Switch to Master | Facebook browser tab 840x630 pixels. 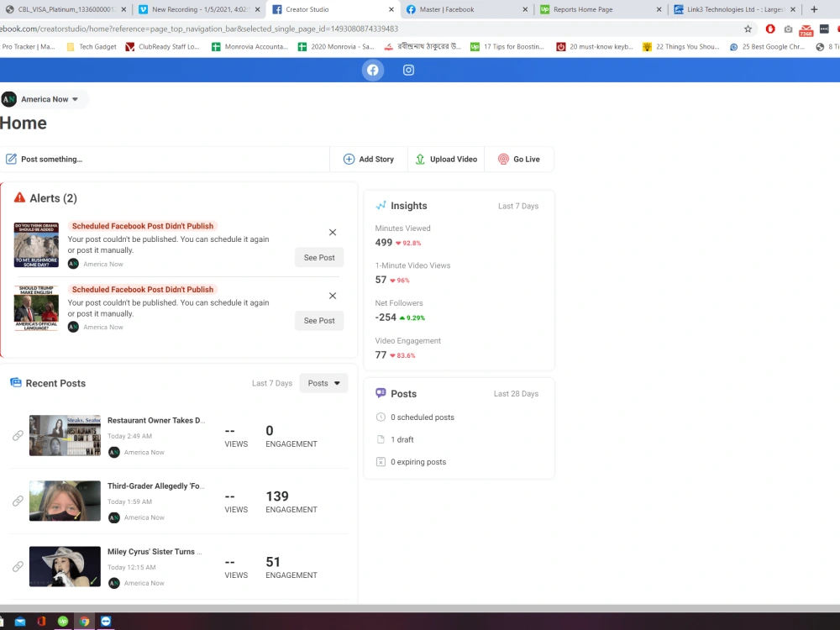click(x=468, y=9)
